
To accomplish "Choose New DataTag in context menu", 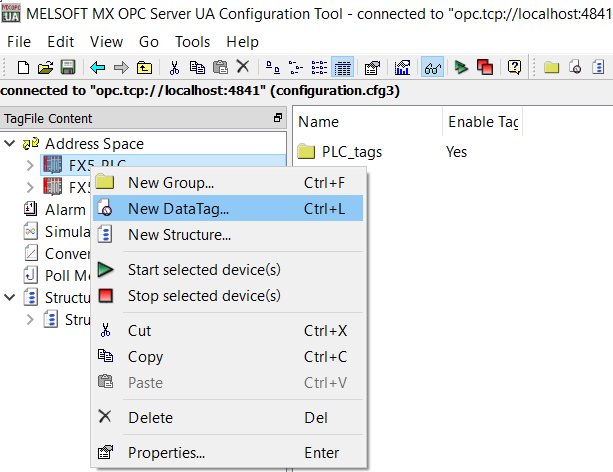I will click(228, 208).
